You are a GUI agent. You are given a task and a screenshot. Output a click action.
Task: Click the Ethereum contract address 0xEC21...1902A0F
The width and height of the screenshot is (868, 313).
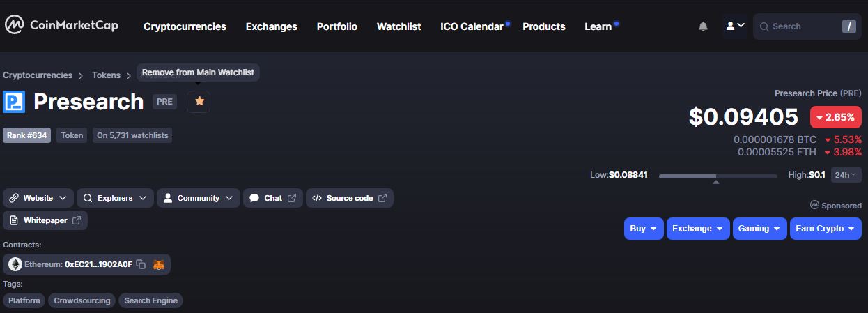98,264
